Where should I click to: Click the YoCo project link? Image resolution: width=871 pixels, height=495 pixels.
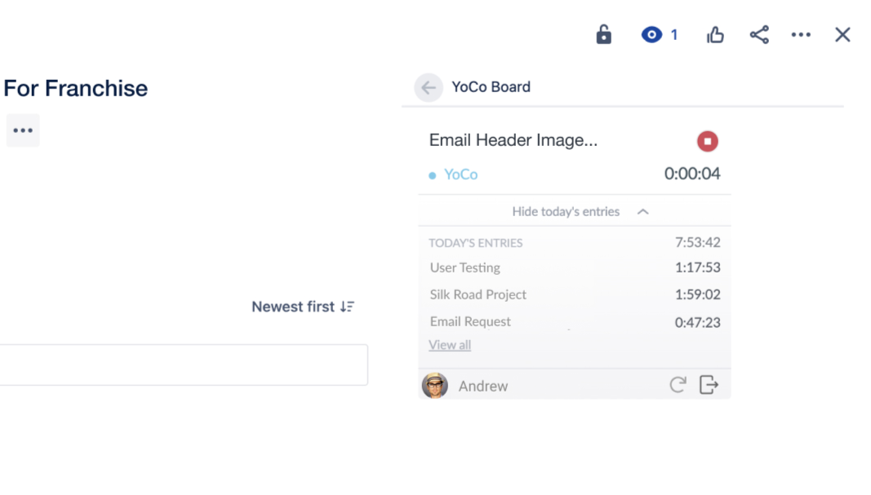point(460,174)
